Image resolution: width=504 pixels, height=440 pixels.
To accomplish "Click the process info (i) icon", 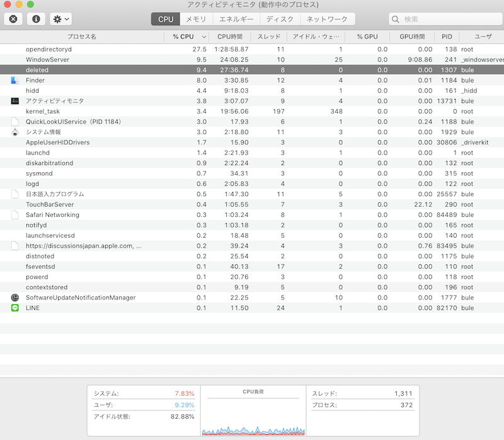I will (35, 19).
